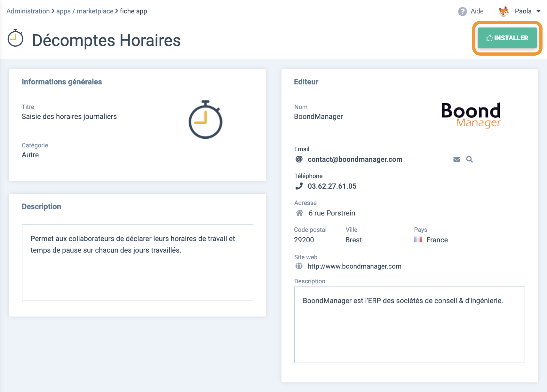Click the large stopwatch app logo
This screenshot has height=392, width=547.
[205, 120]
